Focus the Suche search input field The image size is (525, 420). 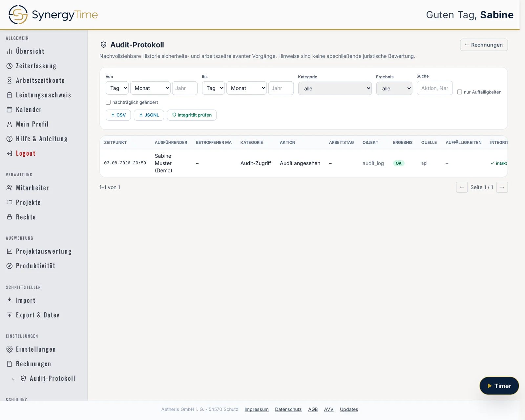click(x=434, y=88)
